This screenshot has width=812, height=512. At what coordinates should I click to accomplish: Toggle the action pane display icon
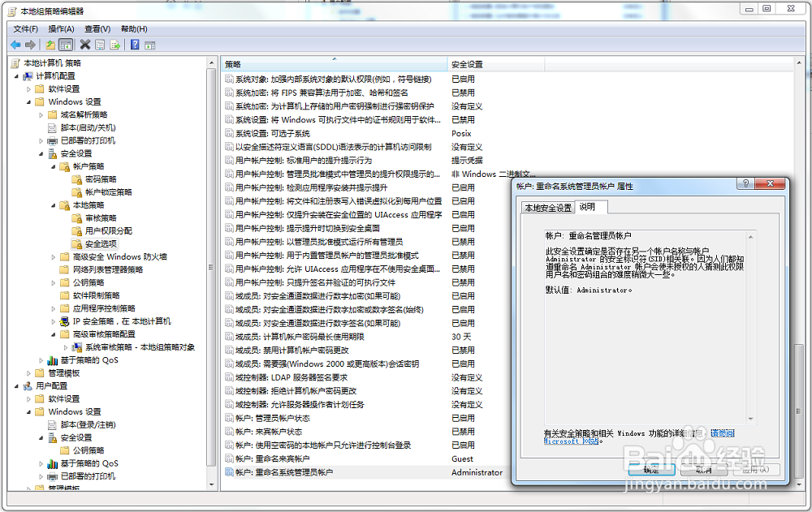point(149,44)
